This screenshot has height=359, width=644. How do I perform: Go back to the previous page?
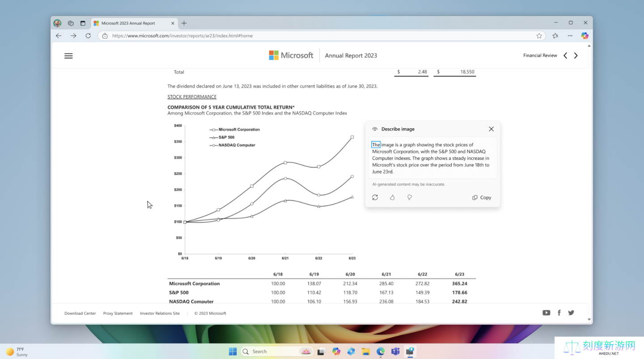click(59, 36)
